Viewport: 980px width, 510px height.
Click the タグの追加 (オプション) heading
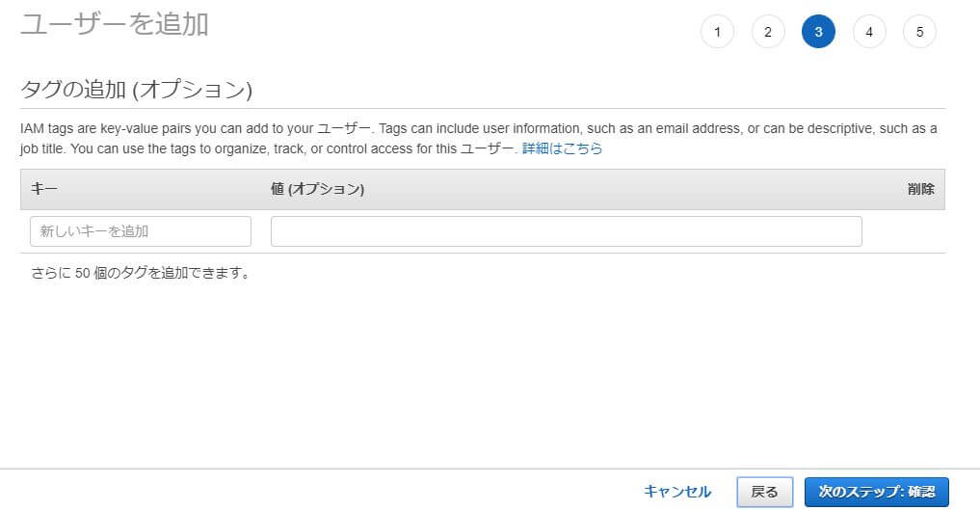(136, 90)
